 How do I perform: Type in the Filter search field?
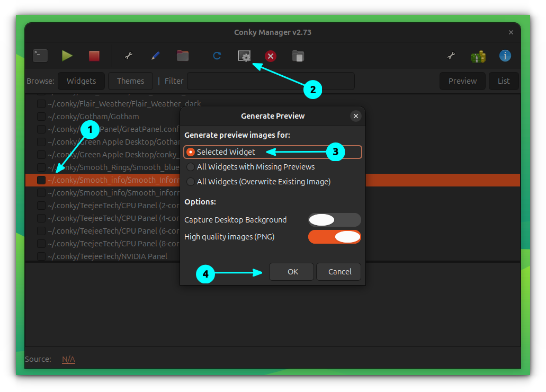[x=270, y=81]
